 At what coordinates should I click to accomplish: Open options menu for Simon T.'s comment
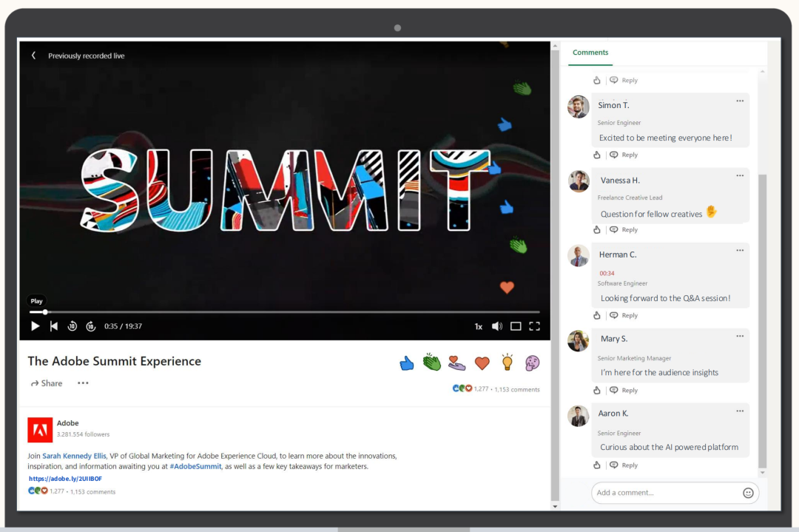tap(740, 101)
